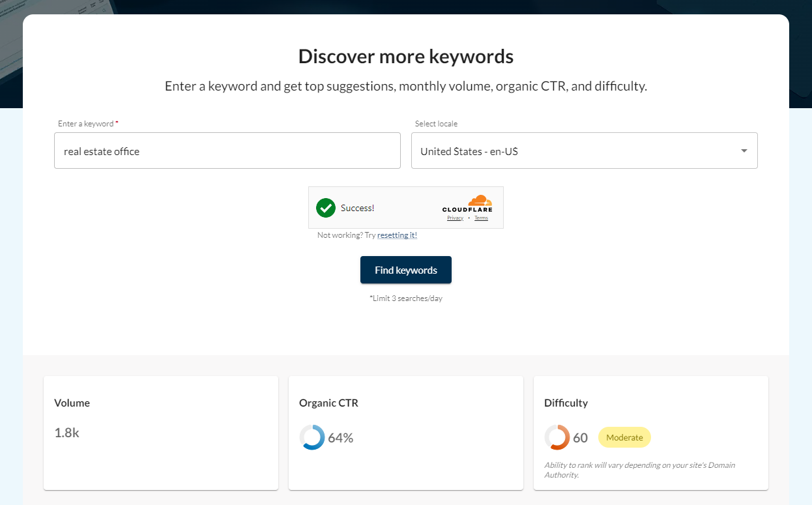Open the Cloudflare Privacy link
Viewport: 812px width, 505px height.
[x=455, y=218]
